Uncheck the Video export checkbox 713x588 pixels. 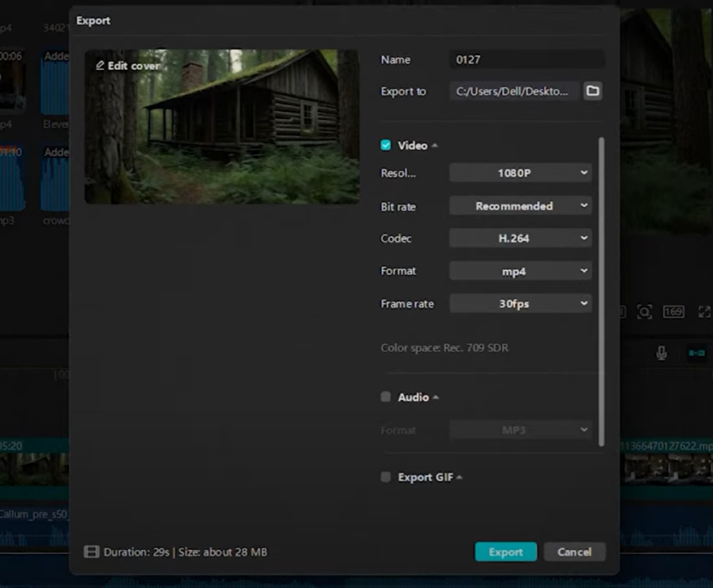tap(386, 145)
